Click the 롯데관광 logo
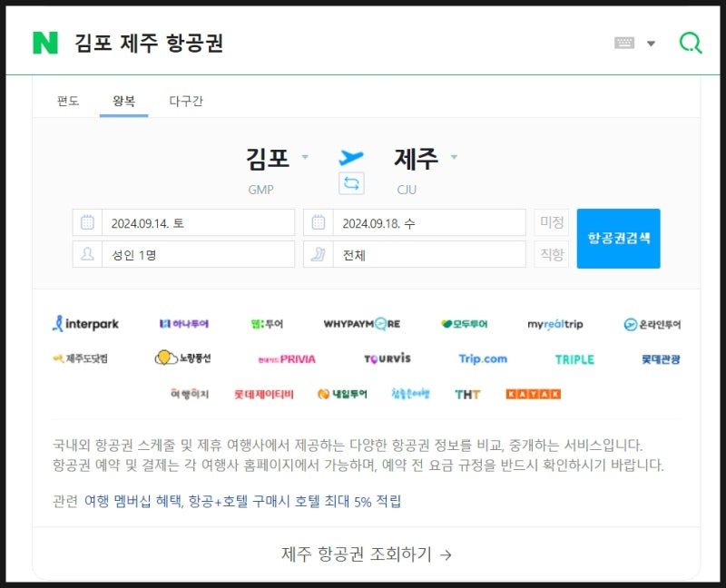The width and height of the screenshot is (726, 588). point(661,359)
